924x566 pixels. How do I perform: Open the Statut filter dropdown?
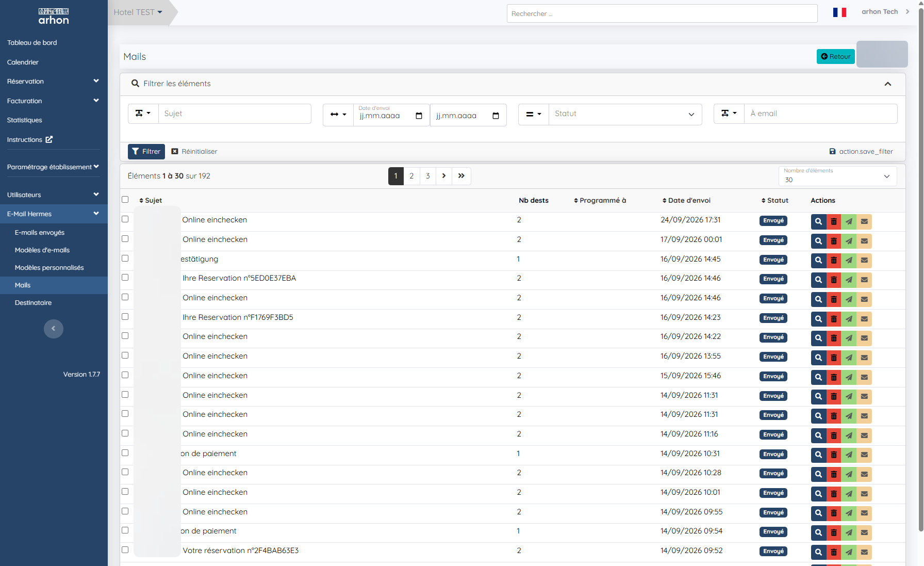(625, 114)
